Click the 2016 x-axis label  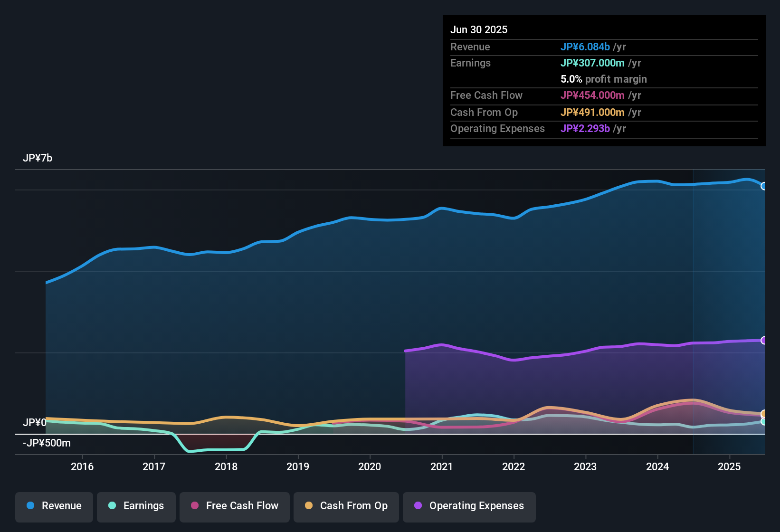pos(82,466)
